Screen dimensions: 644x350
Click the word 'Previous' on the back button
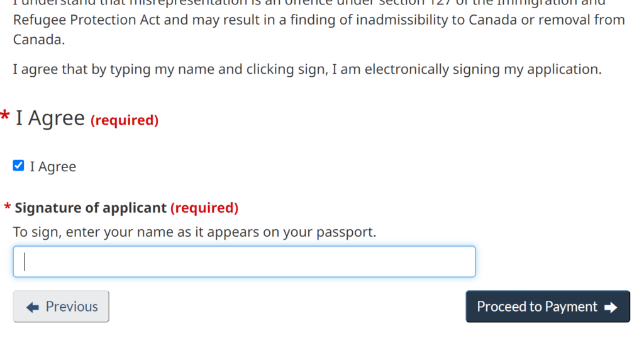[72, 307]
